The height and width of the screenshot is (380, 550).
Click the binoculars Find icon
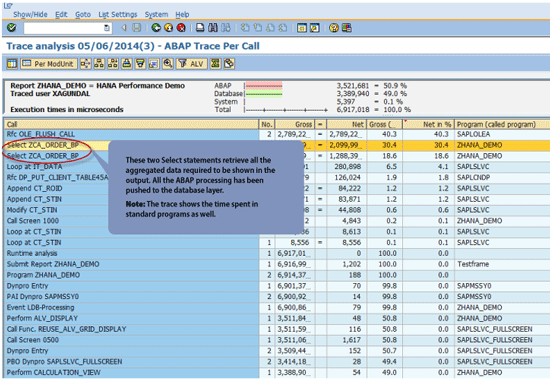[x=213, y=28]
